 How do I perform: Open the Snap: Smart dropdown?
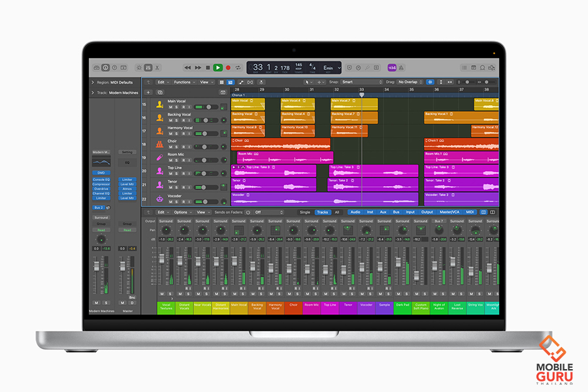click(x=362, y=82)
